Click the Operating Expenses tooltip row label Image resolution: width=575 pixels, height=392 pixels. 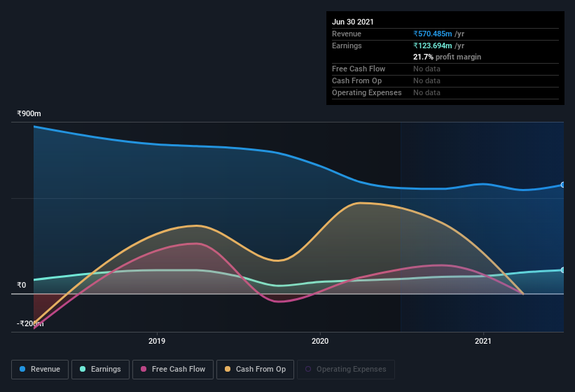[367, 92]
